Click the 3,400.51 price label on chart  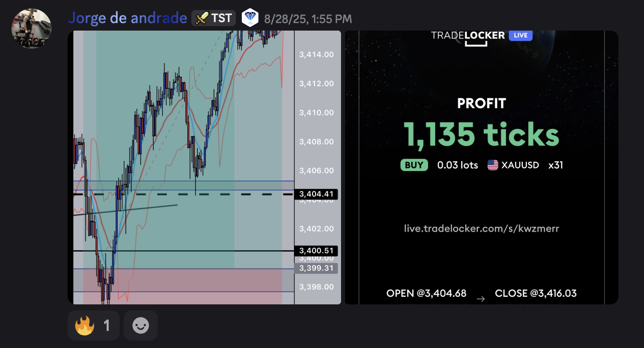click(x=316, y=251)
